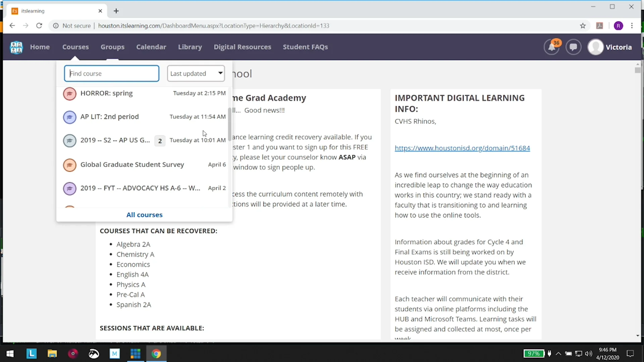
Task: Open the messages chat bubble icon
Action: [x=573, y=47]
